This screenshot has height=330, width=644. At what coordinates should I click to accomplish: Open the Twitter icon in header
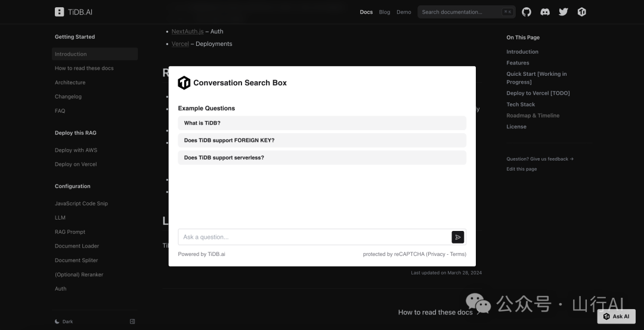pos(563,12)
